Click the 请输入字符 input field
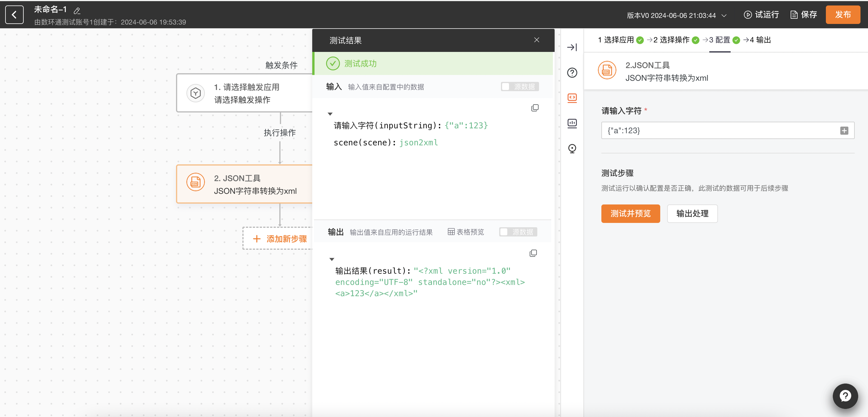The height and width of the screenshot is (417, 868). (727, 130)
